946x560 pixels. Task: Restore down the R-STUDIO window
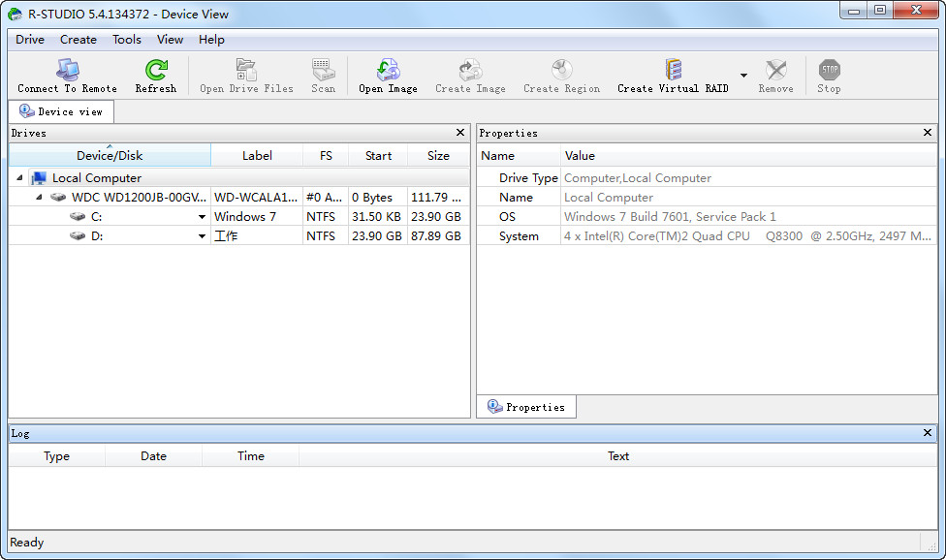(x=880, y=11)
